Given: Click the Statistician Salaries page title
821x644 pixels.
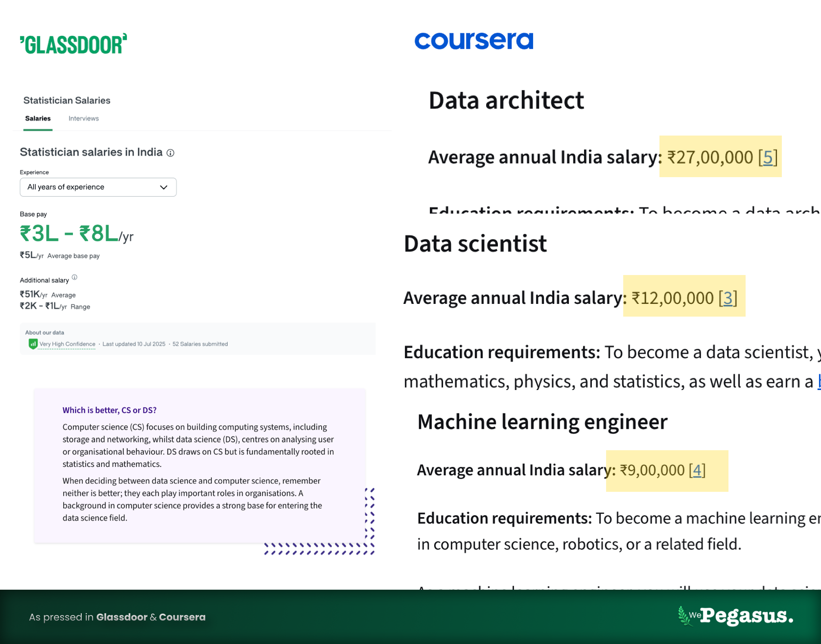Looking at the screenshot, I should [x=67, y=100].
